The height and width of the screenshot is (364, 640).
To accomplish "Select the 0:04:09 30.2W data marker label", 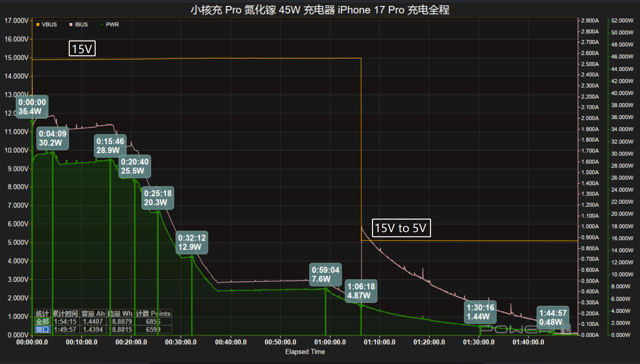I will coord(52,138).
